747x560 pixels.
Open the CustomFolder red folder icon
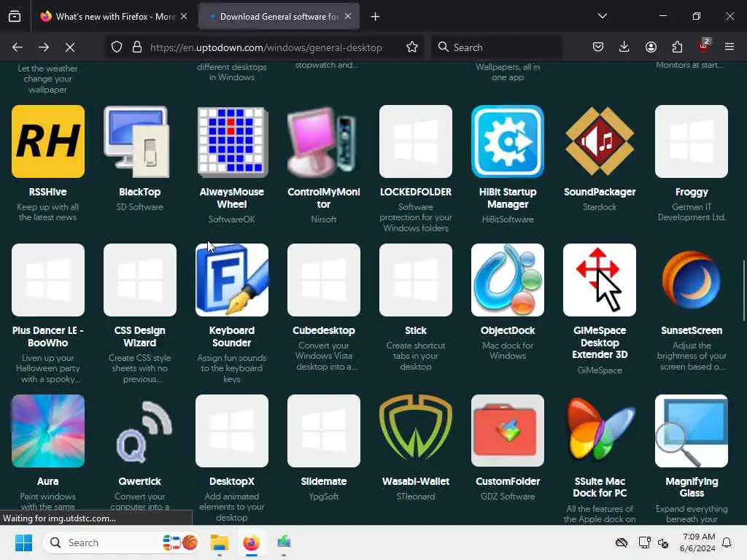point(508,431)
